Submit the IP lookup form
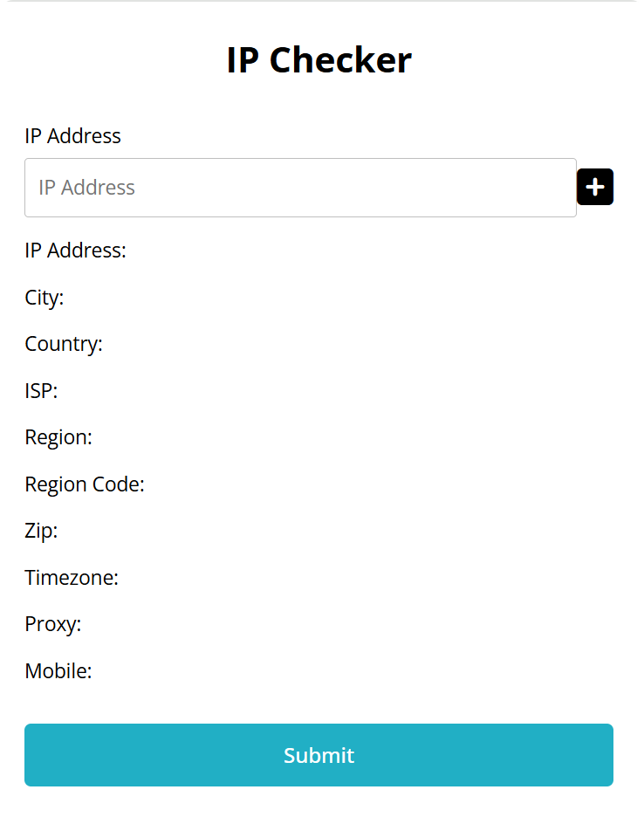Viewport: 644px width, 824px height. [x=319, y=755]
